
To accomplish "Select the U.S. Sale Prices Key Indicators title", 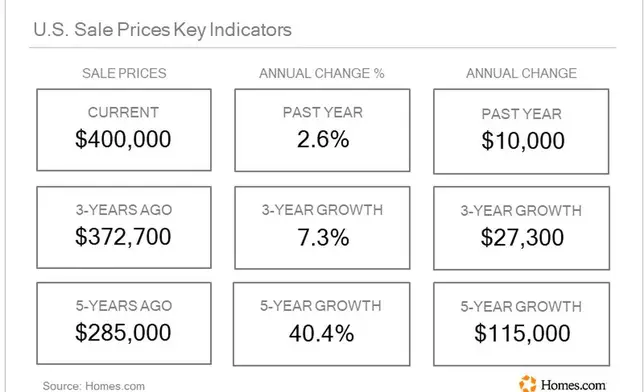I will [163, 30].
